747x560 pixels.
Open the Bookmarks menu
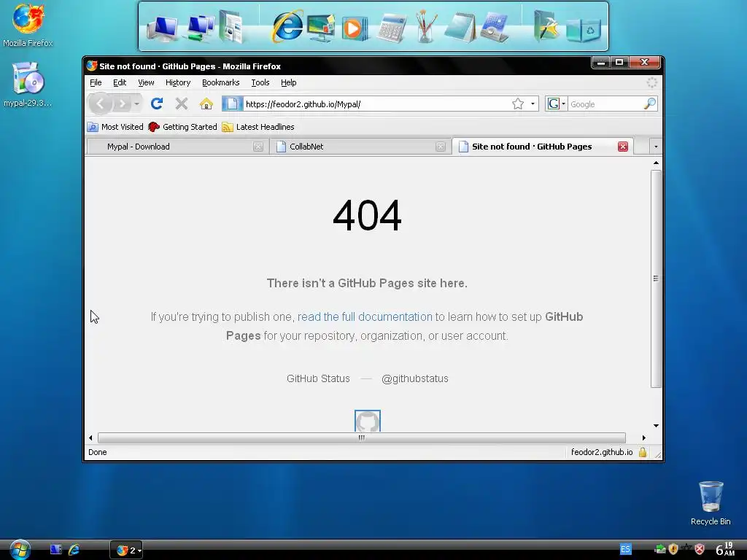pos(220,82)
